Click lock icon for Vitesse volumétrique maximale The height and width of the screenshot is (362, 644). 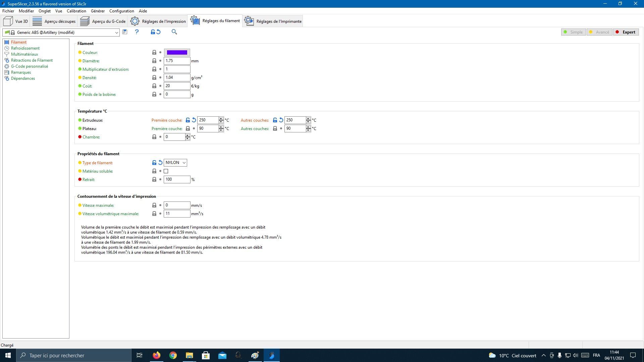[154, 214]
